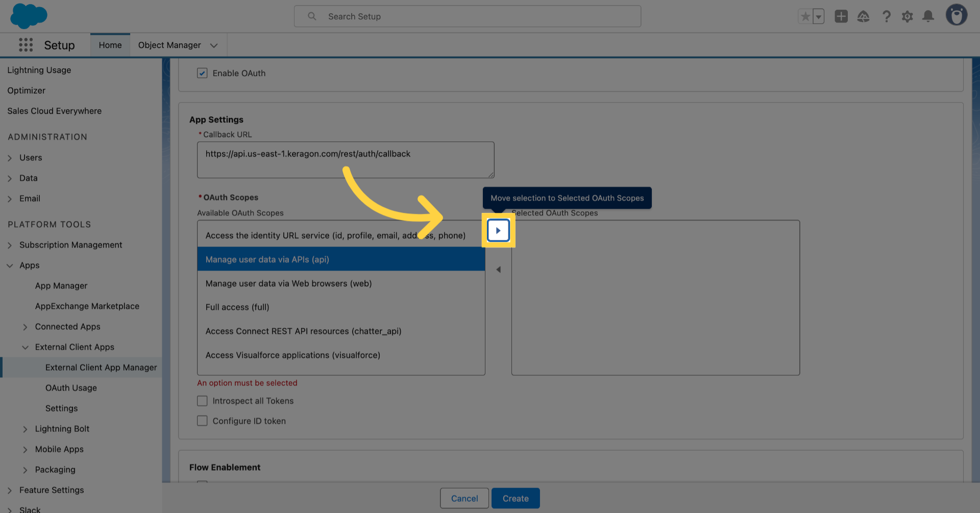Click the left arrow to remove selected scope

498,270
